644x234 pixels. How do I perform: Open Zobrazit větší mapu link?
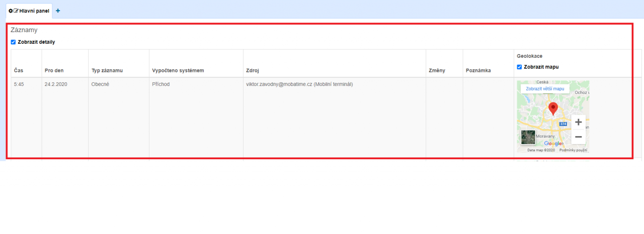pos(545,89)
